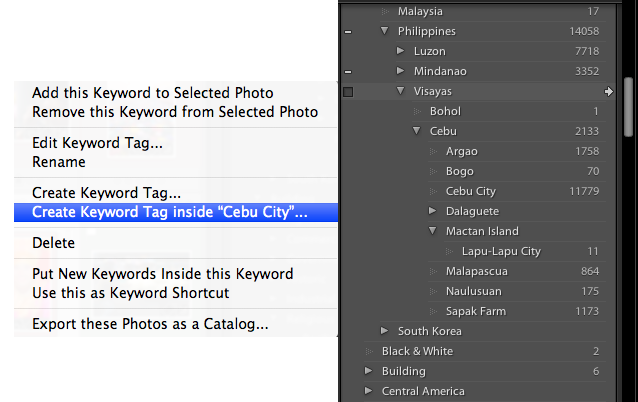638x402 pixels.
Task: Toggle the minus checkbox beside Philippines
Action: point(348,32)
